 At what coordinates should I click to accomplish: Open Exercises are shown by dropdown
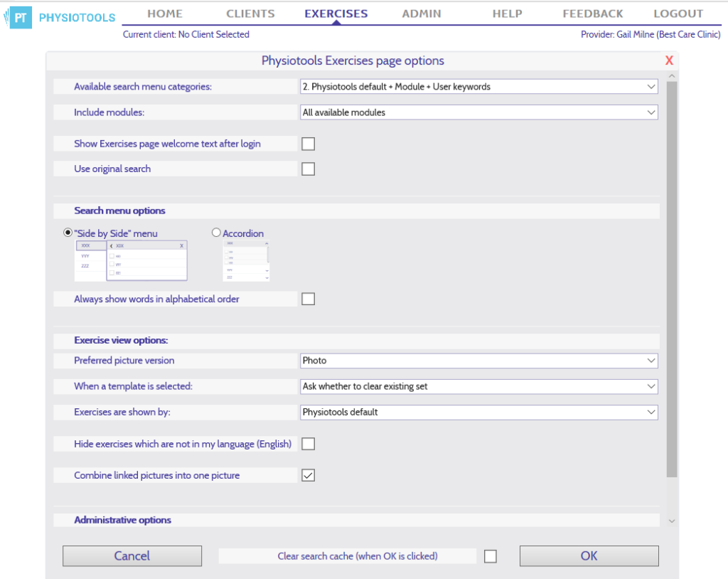(478, 412)
